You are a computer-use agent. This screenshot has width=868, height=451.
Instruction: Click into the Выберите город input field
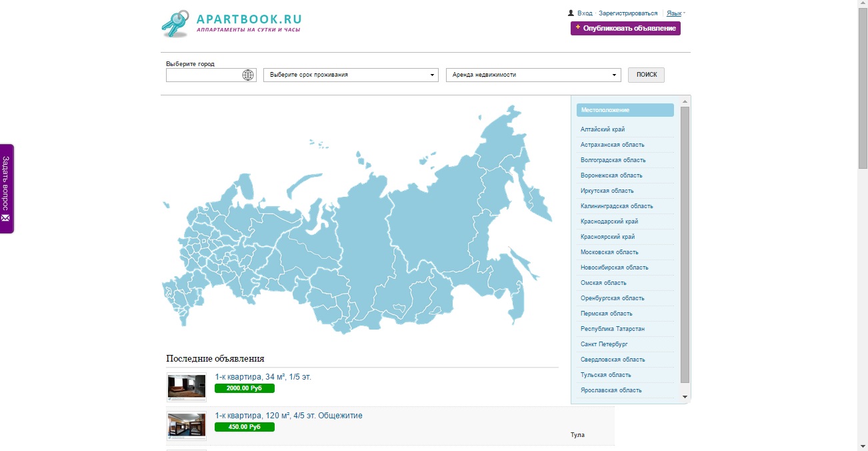pos(203,75)
